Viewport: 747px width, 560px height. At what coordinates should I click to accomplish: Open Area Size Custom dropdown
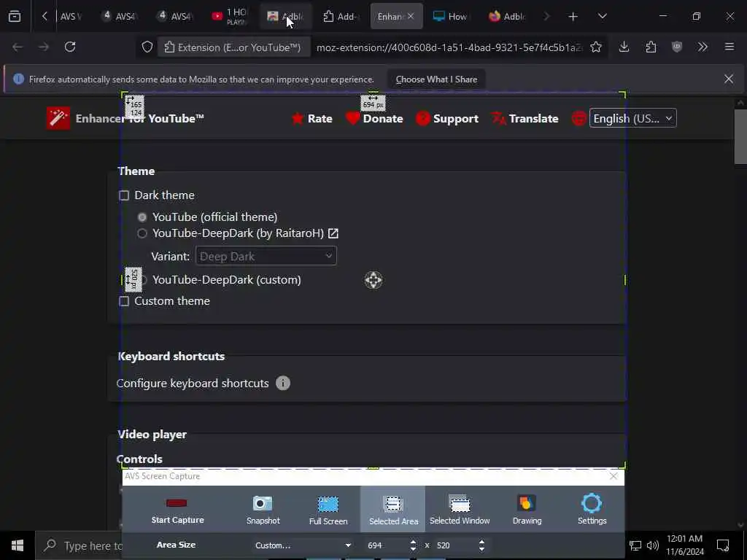(x=303, y=545)
